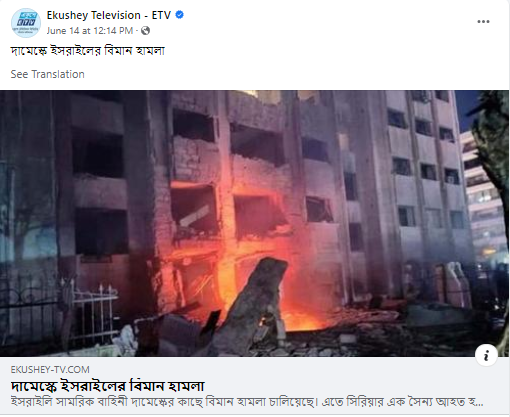Open the three-dot post options menu
The height and width of the screenshot is (417, 510).
(483, 22)
